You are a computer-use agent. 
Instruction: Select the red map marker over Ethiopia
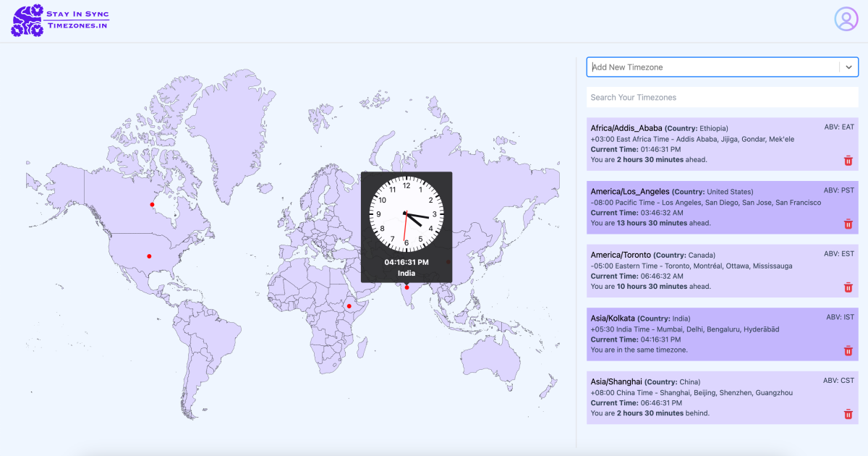point(349,306)
